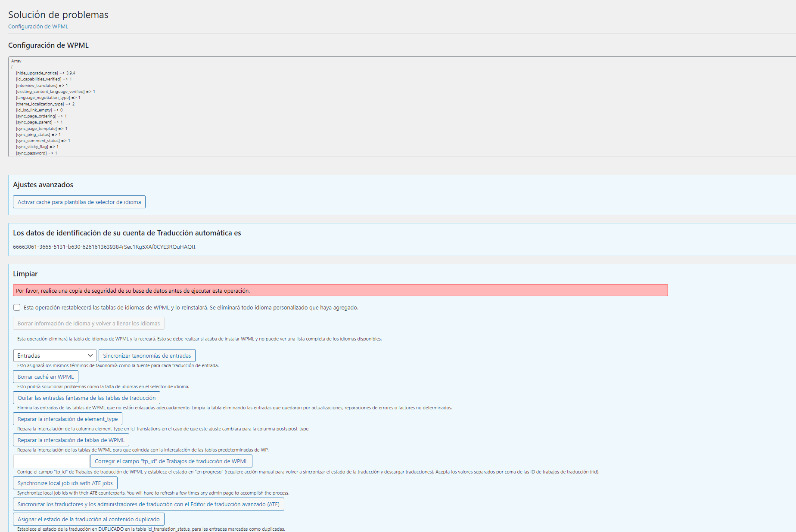Click Quitar las entradas fantasma button
The image size is (796, 532).
87,398
